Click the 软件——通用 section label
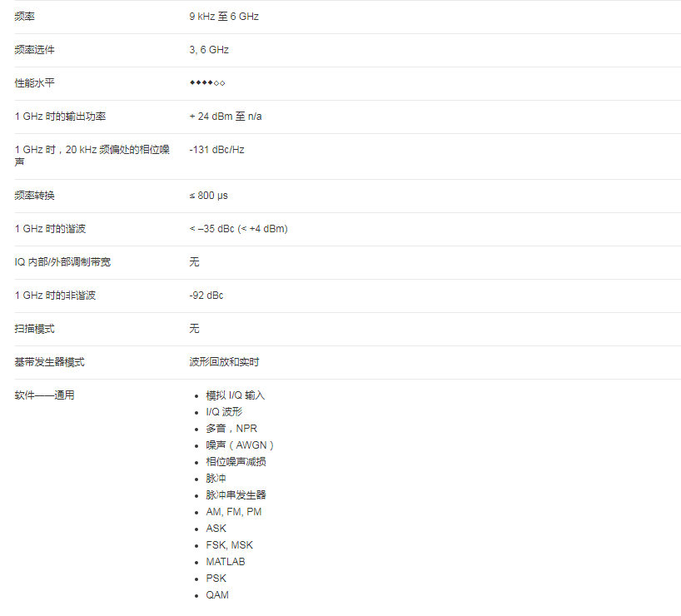This screenshot has width=681, height=616. 45,395
